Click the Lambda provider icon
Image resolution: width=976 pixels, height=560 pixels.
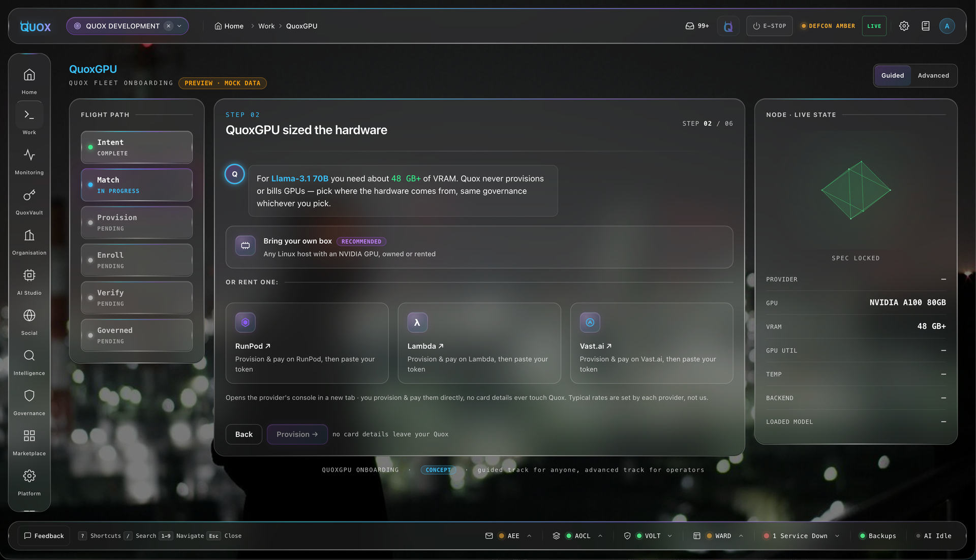point(417,322)
